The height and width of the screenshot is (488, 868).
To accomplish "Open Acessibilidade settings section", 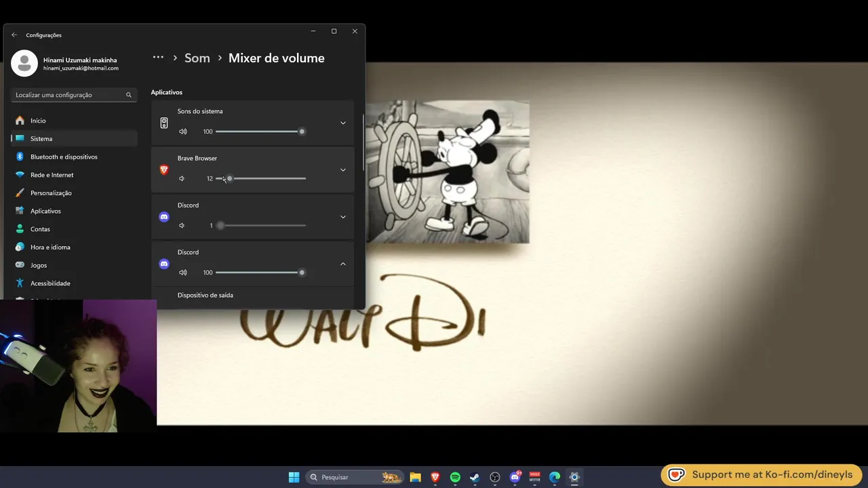I will point(74,283).
